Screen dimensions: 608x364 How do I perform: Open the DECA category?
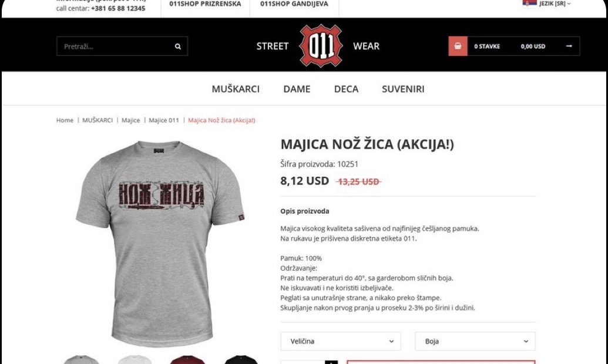point(346,89)
